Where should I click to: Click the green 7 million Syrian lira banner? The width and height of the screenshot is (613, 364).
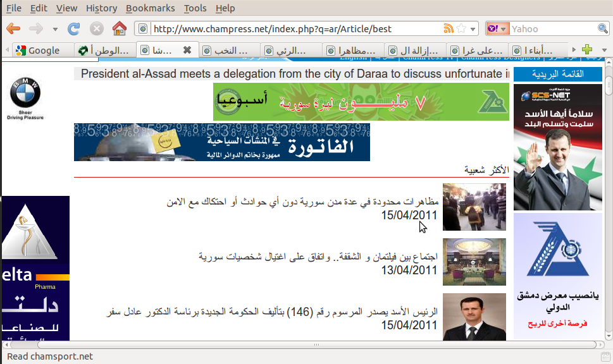pos(361,102)
